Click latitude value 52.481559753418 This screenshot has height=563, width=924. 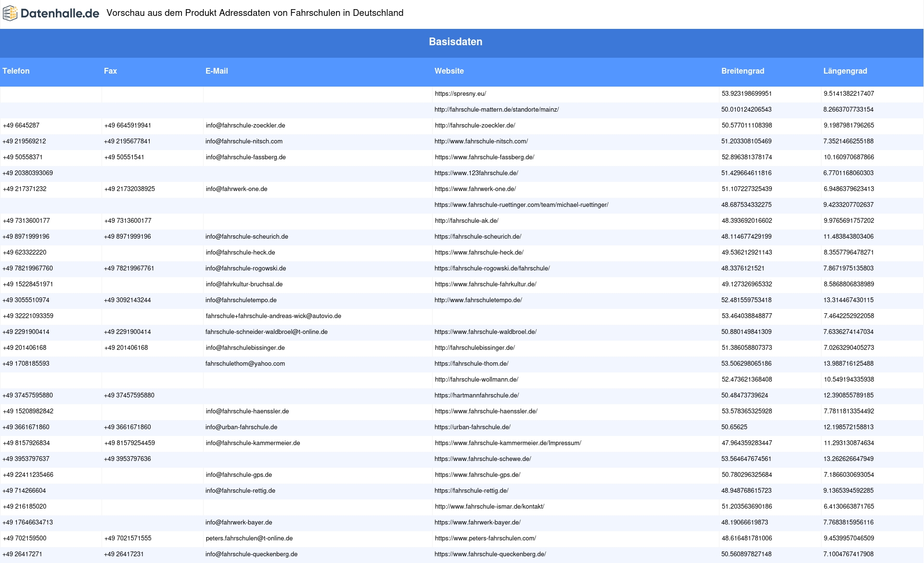tap(746, 300)
